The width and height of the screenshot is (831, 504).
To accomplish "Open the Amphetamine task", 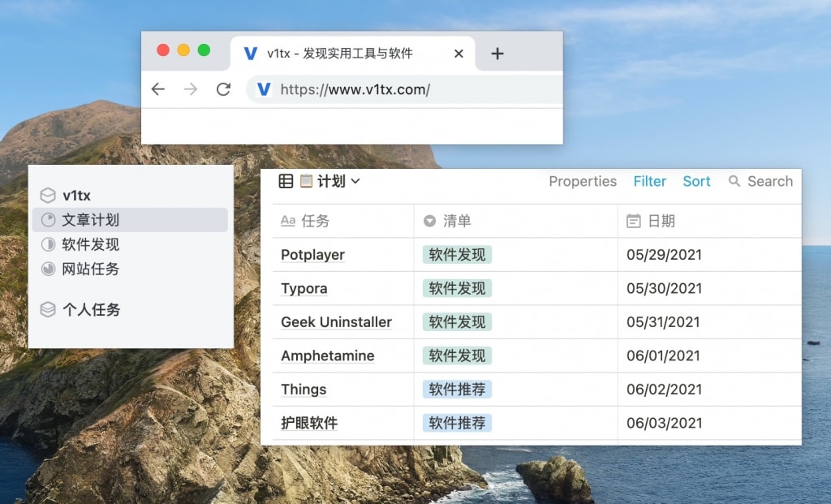I will (328, 356).
